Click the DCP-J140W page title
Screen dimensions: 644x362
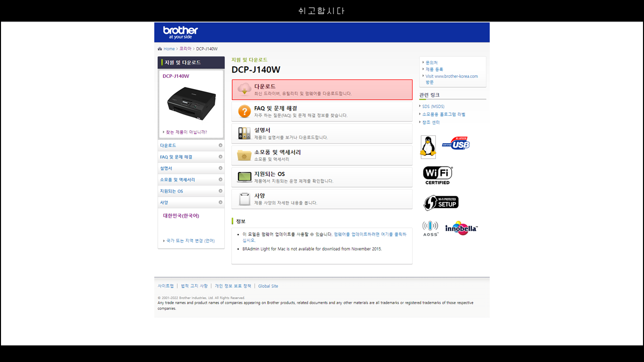(256, 70)
